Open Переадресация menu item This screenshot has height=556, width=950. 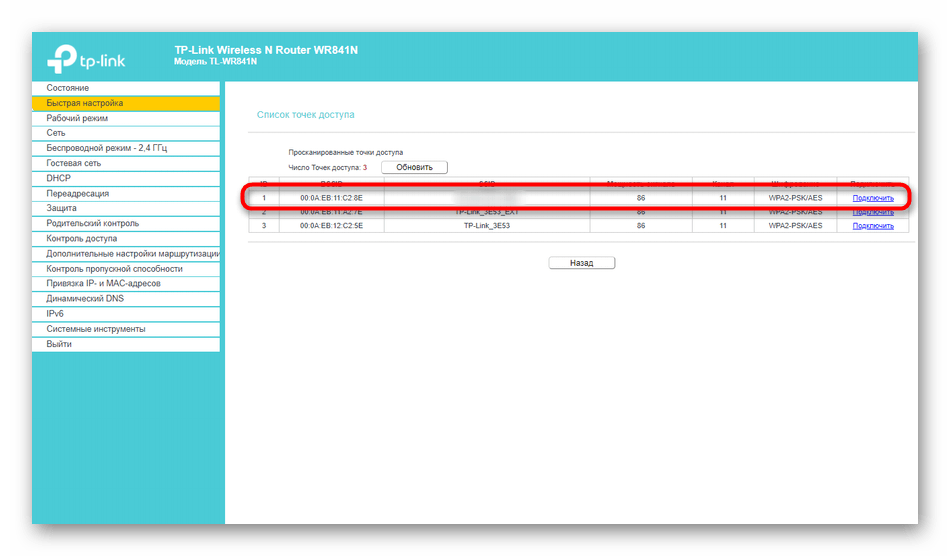(x=78, y=193)
